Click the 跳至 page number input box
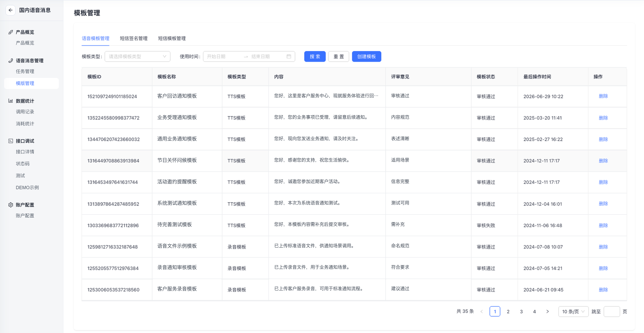This screenshot has width=644, height=333. tap(611, 312)
